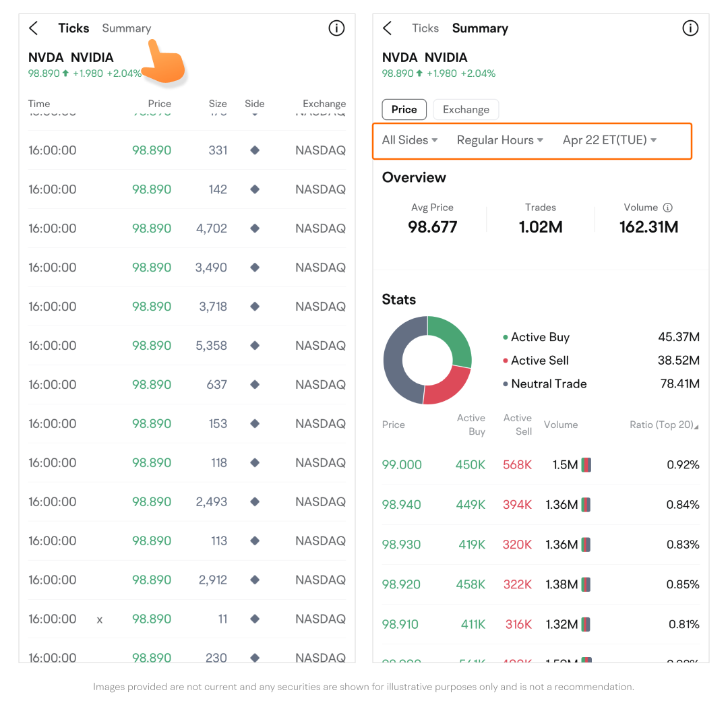Tap diamond side icon for size 331 row
This screenshot has width=728, height=707.
pyautogui.click(x=255, y=150)
